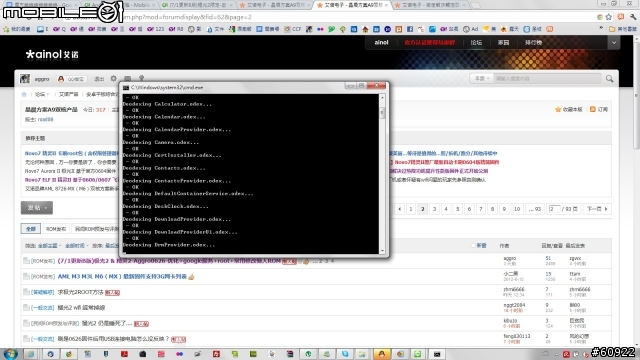Go to page 3 in pagination
This screenshot has width=640, height=360.
[x=434, y=209]
